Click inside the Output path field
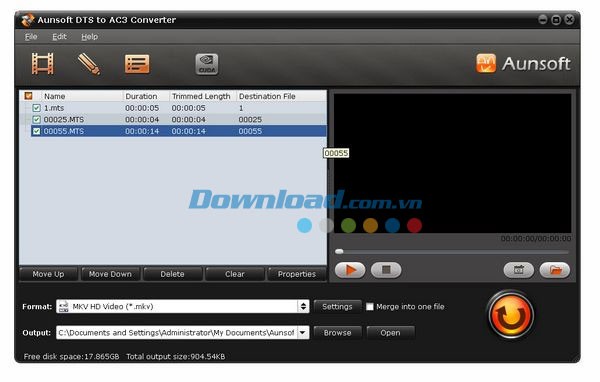The width and height of the screenshot is (600, 382). click(x=177, y=333)
